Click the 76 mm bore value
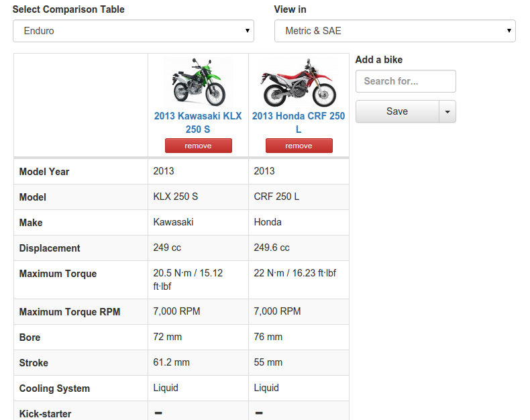 [268, 337]
